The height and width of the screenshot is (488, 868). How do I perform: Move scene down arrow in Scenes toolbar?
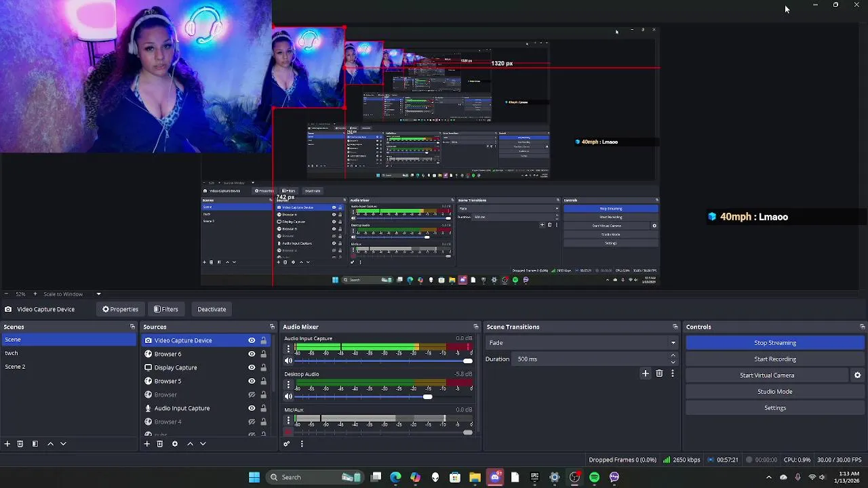pos(63,444)
